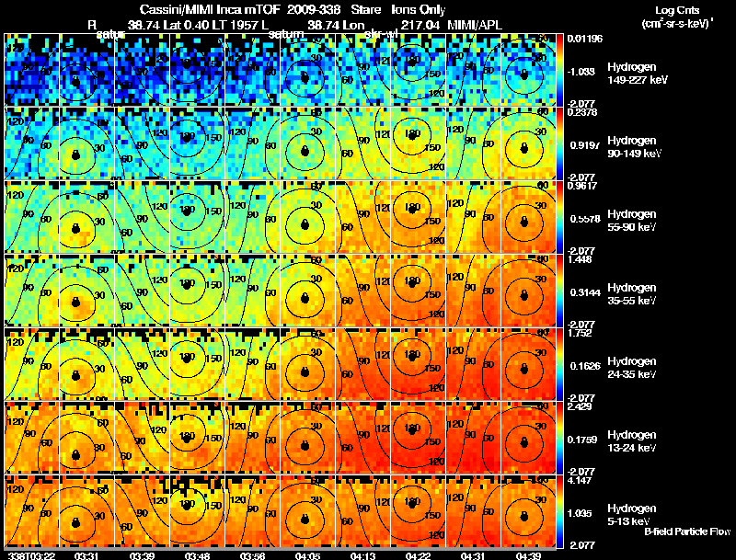Select the 'Hydrogen 5-13 keV' label

(x=632, y=515)
